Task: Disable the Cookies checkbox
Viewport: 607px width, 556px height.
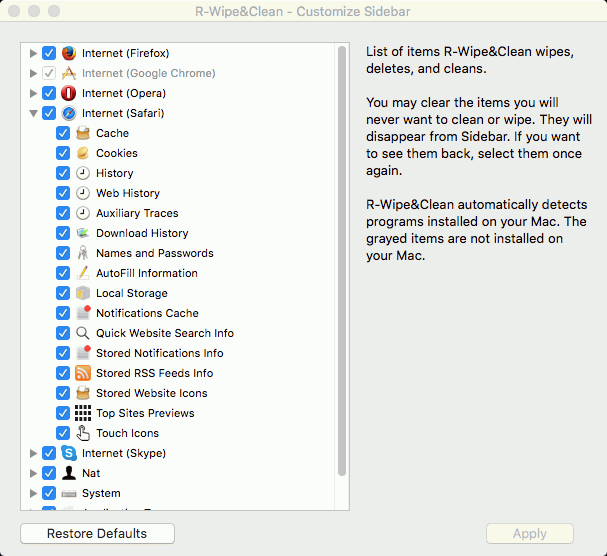Action: 63,153
